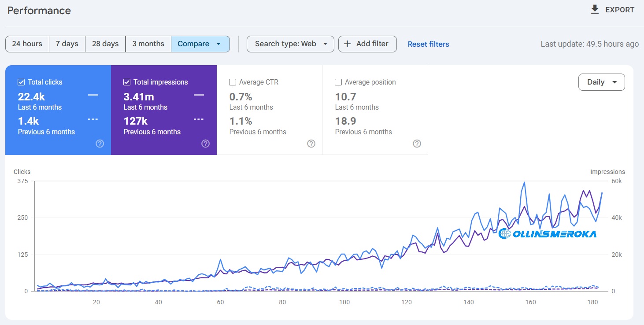The width and height of the screenshot is (644, 325).
Task: Disable the Total impressions checkbox
Action: point(126,81)
